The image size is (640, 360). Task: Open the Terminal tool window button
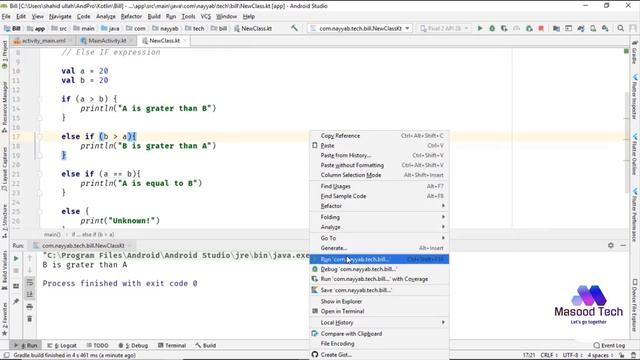pos(172,345)
